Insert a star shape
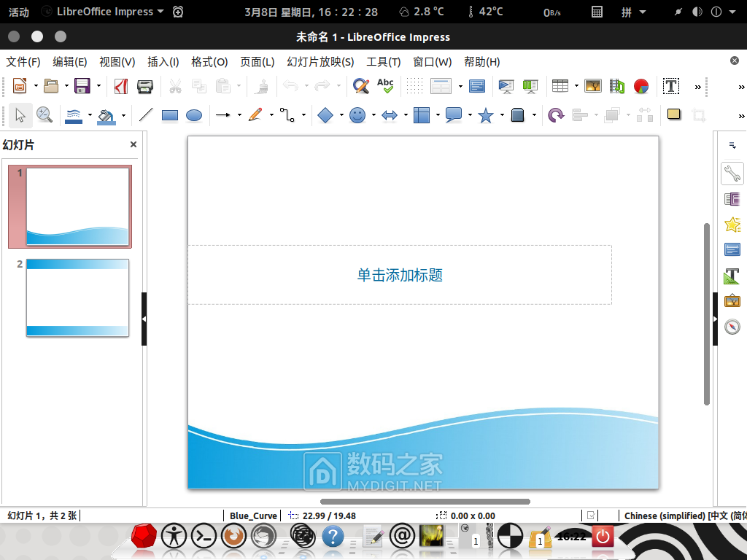 485,114
